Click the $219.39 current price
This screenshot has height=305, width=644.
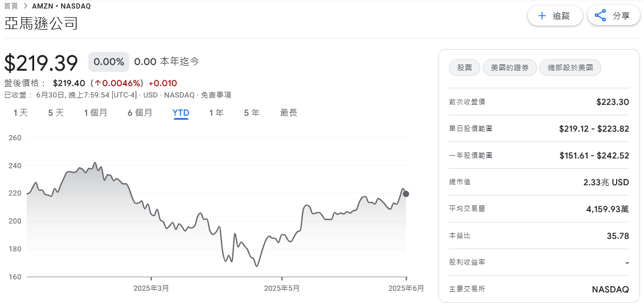[x=41, y=63]
